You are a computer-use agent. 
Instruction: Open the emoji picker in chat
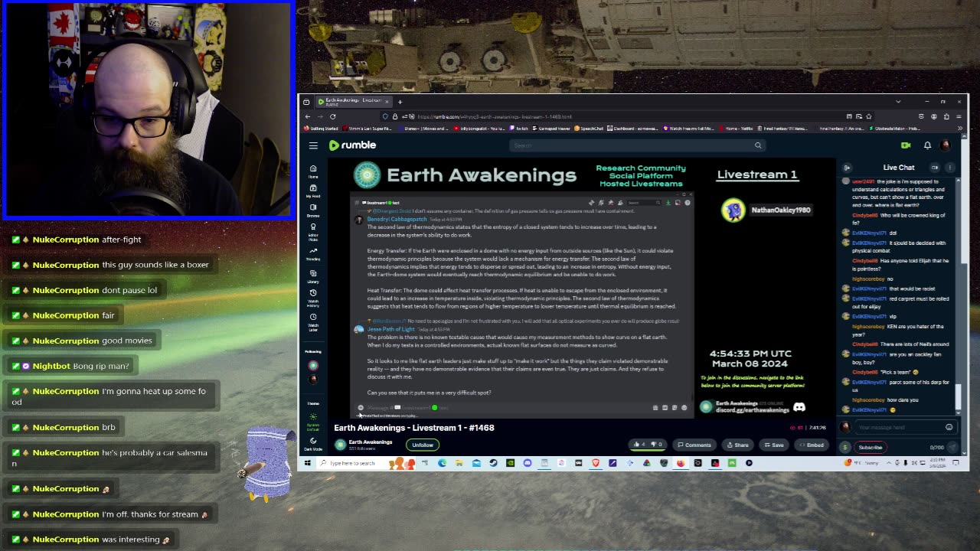(949, 427)
